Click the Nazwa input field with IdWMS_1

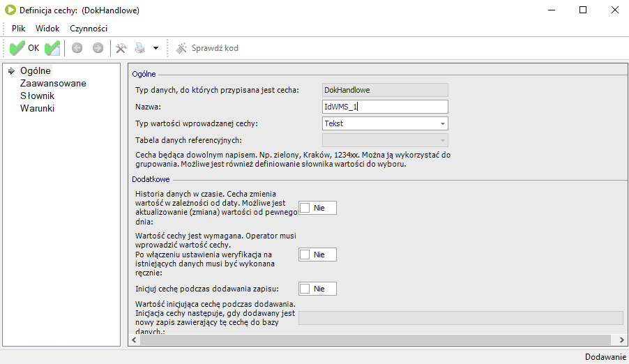[x=385, y=107]
